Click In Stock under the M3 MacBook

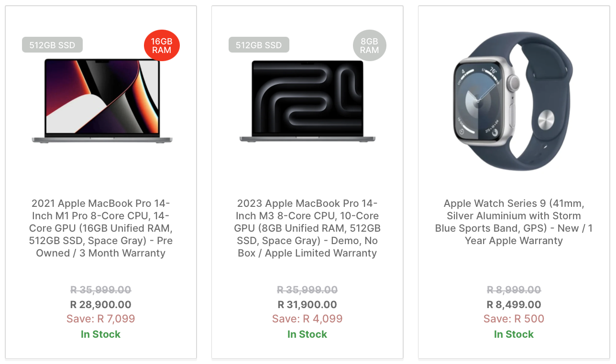[x=308, y=334]
